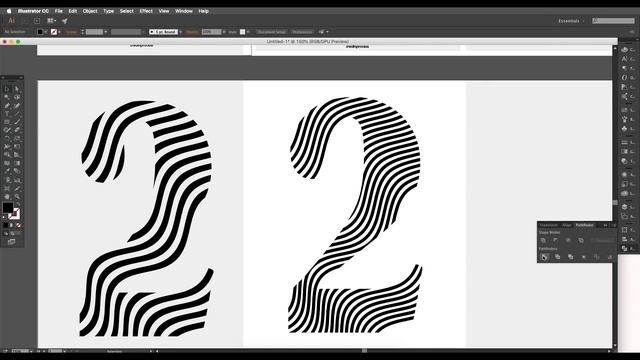Open the Window menu
Image resolution: width=640 pixels, height=360 pixels.
(x=184, y=11)
